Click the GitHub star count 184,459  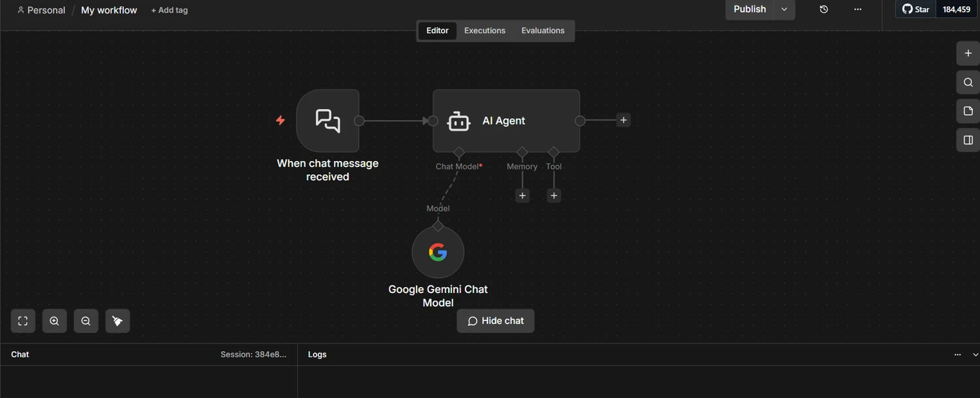point(956,9)
